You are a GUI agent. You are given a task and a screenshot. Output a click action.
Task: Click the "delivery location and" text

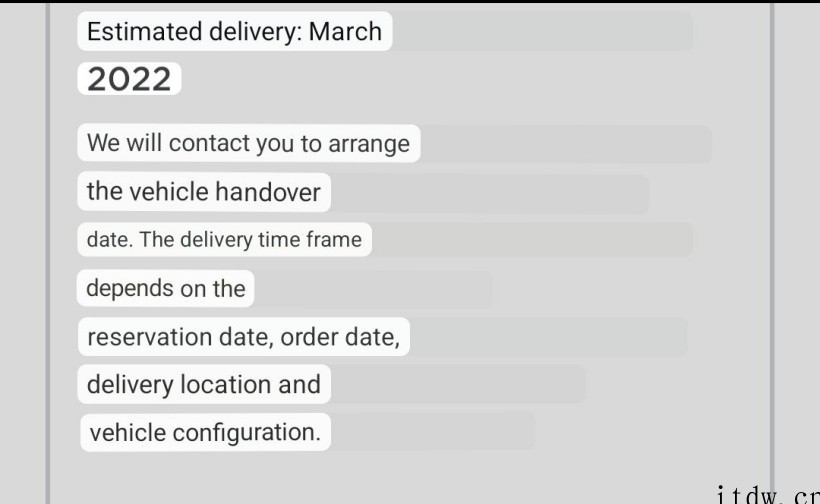pos(203,385)
